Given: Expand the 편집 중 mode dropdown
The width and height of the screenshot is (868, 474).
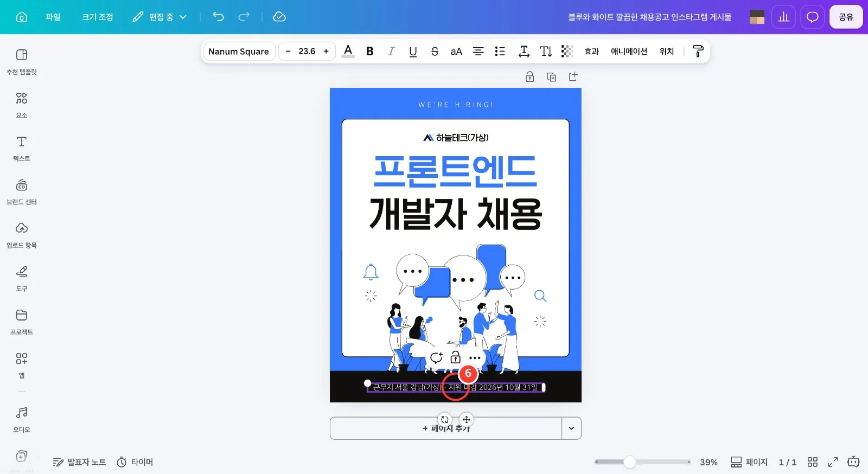Looking at the screenshot, I should tap(159, 17).
